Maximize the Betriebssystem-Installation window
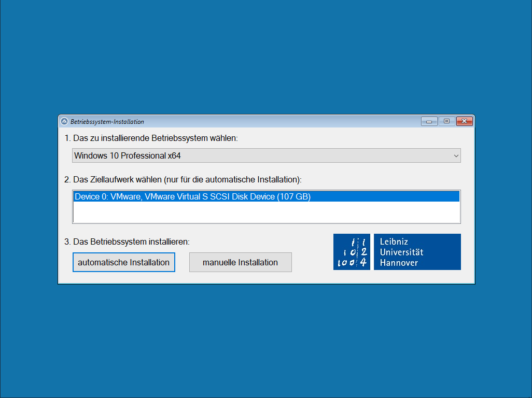Viewport: 532px width, 398px height. click(447, 121)
